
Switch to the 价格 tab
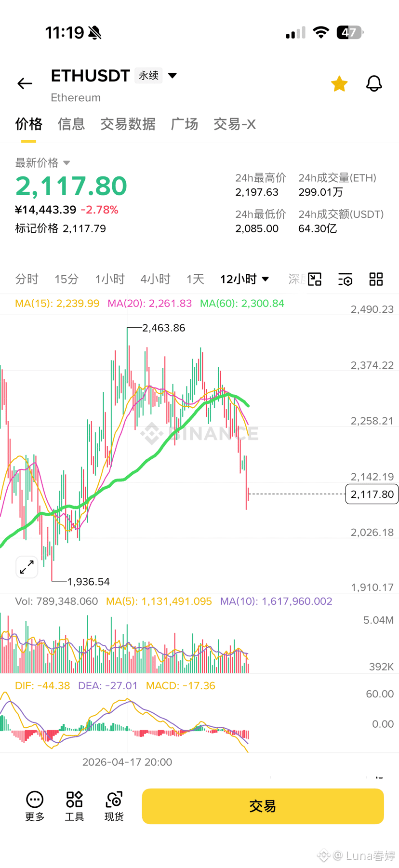point(28,124)
